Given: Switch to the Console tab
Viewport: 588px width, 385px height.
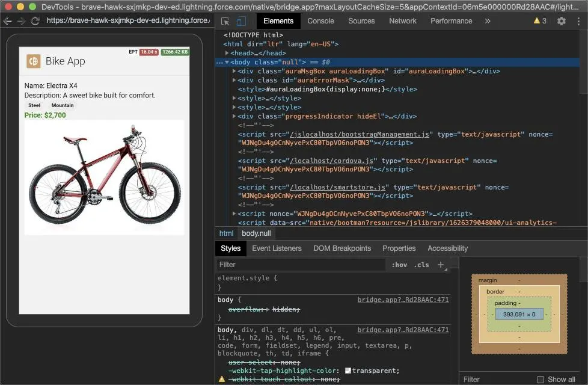Looking at the screenshot, I should pos(320,21).
